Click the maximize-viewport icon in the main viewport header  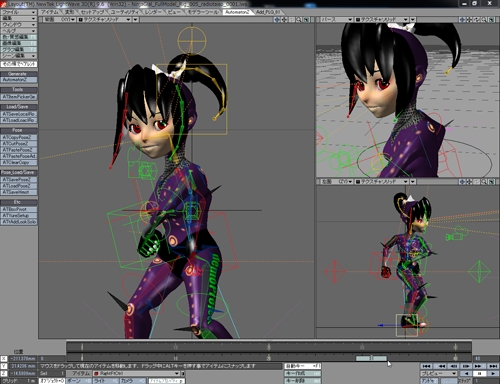tap(306, 20)
